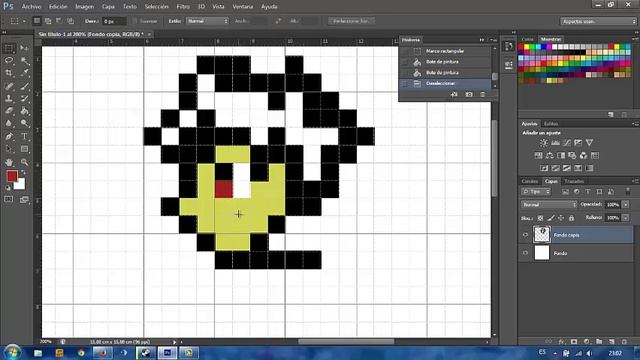Click the Photo Filter adjustment icon
Viewport: 640px width, 360px height.
(x=572, y=155)
